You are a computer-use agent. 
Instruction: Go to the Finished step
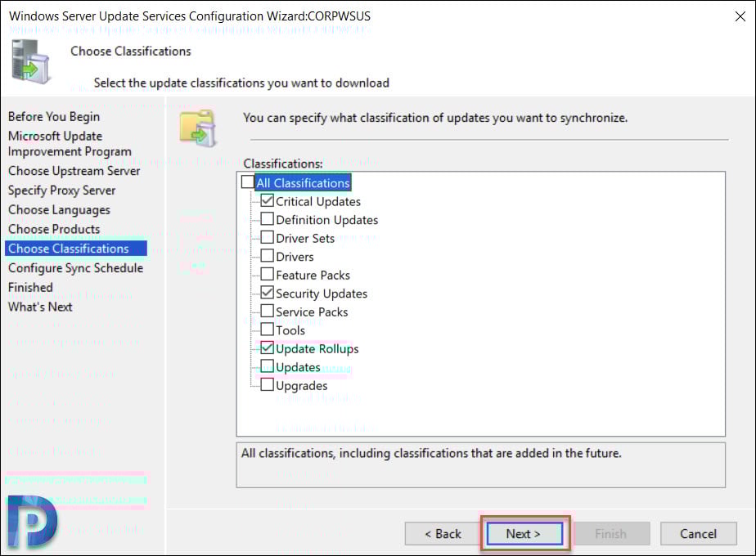coord(30,287)
